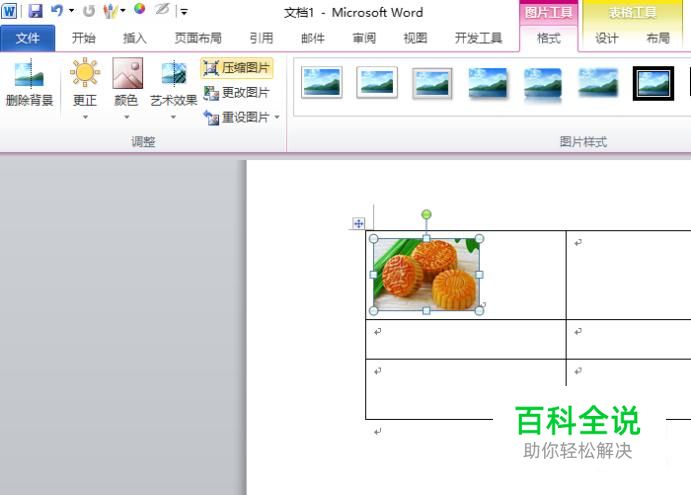The height and width of the screenshot is (495, 691).
Task: Undo the last action
Action: coord(57,10)
